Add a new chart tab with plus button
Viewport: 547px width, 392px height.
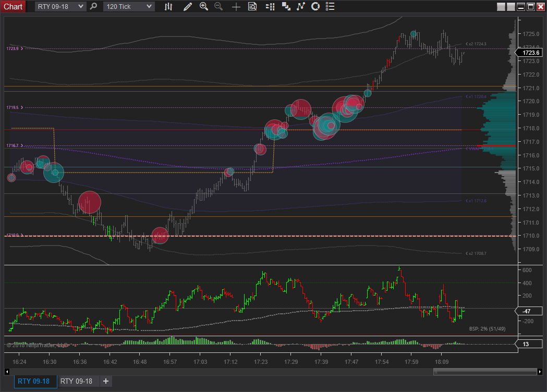[x=106, y=381]
